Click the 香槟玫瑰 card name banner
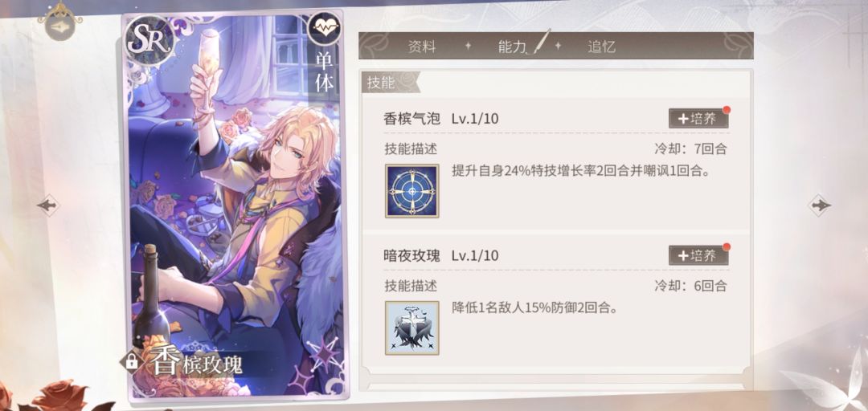Screen dimensions: 868x411 coord(197,364)
